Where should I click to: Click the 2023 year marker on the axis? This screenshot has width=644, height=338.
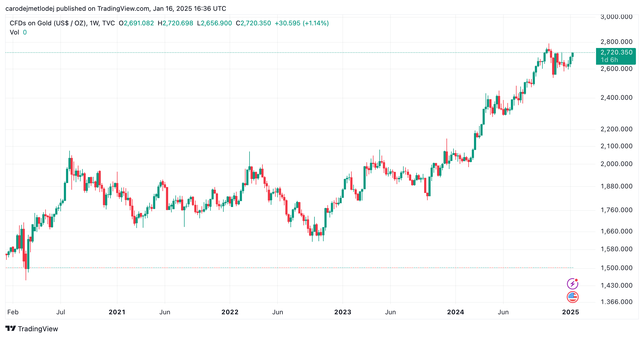pos(343,312)
